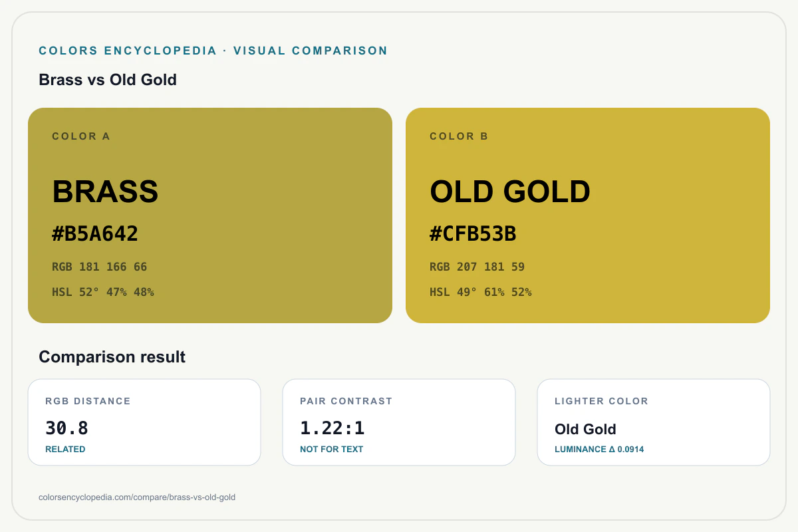This screenshot has width=798, height=532.
Task: Click the HSL 49° 61% 52% value
Action: [x=481, y=292]
